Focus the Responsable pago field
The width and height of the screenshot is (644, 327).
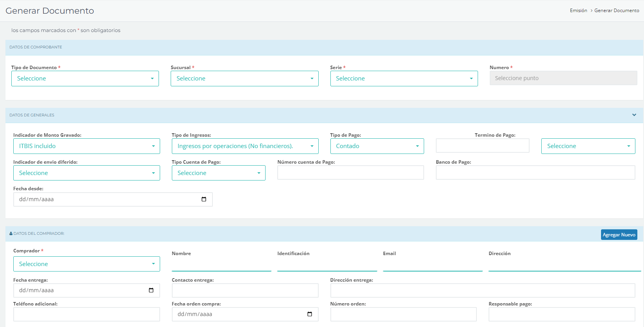561,314
